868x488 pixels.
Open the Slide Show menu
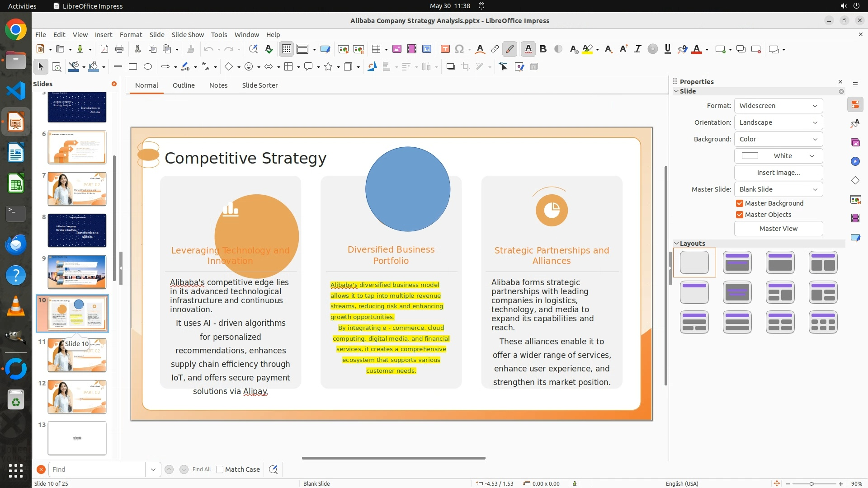click(188, 35)
